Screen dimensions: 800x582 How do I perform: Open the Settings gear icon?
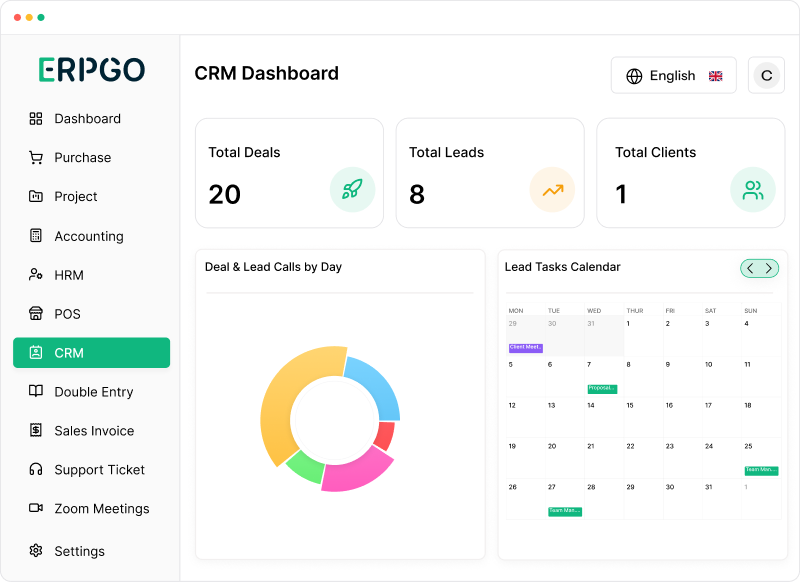click(36, 551)
